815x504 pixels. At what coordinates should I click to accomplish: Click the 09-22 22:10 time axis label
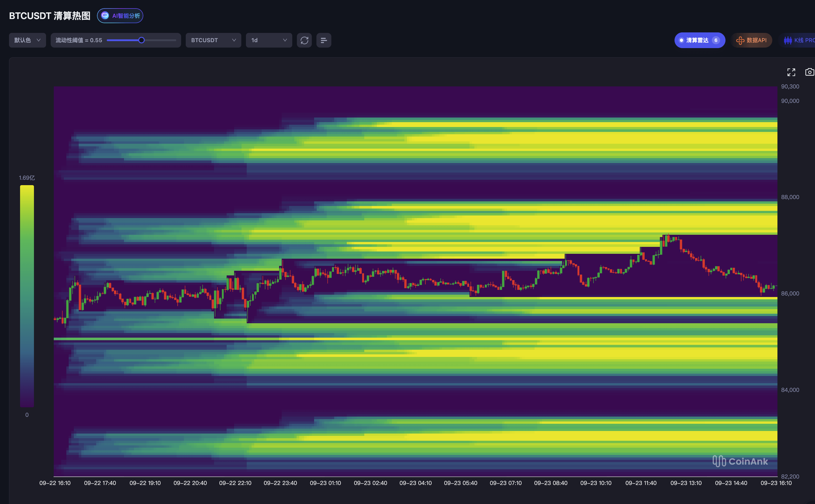tap(235, 483)
